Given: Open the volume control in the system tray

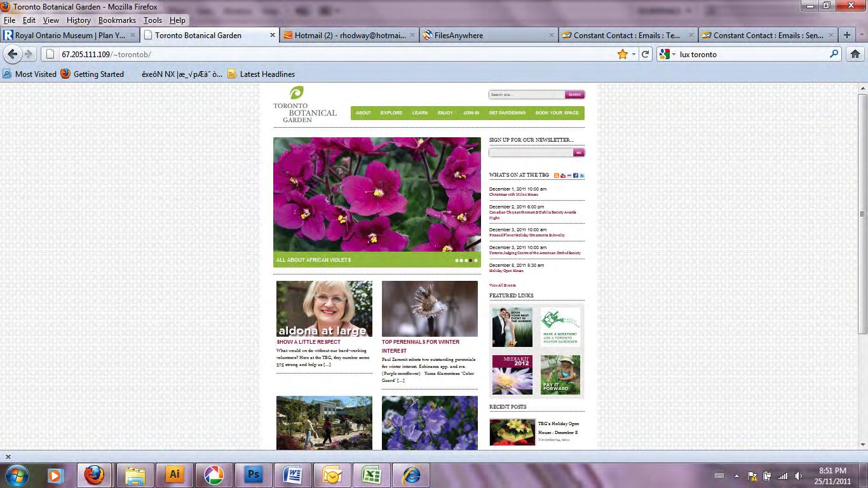Looking at the screenshot, I should (x=797, y=476).
